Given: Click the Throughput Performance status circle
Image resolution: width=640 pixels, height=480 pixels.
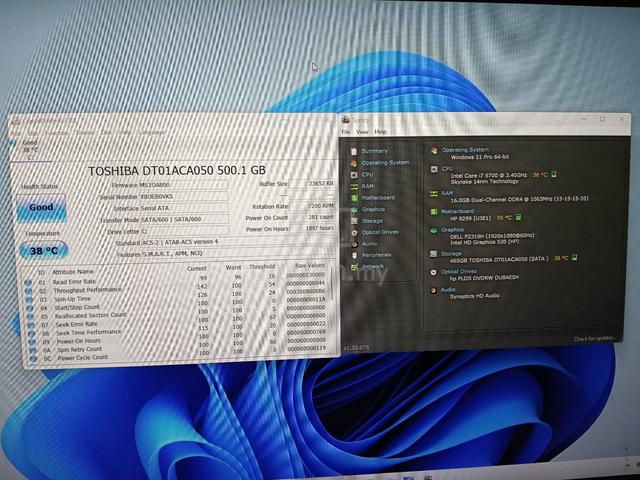Looking at the screenshot, I should (x=28, y=291).
